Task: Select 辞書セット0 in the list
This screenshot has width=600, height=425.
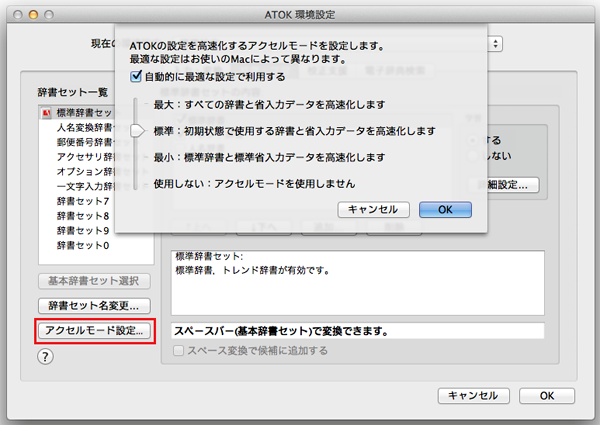Action: [96, 245]
